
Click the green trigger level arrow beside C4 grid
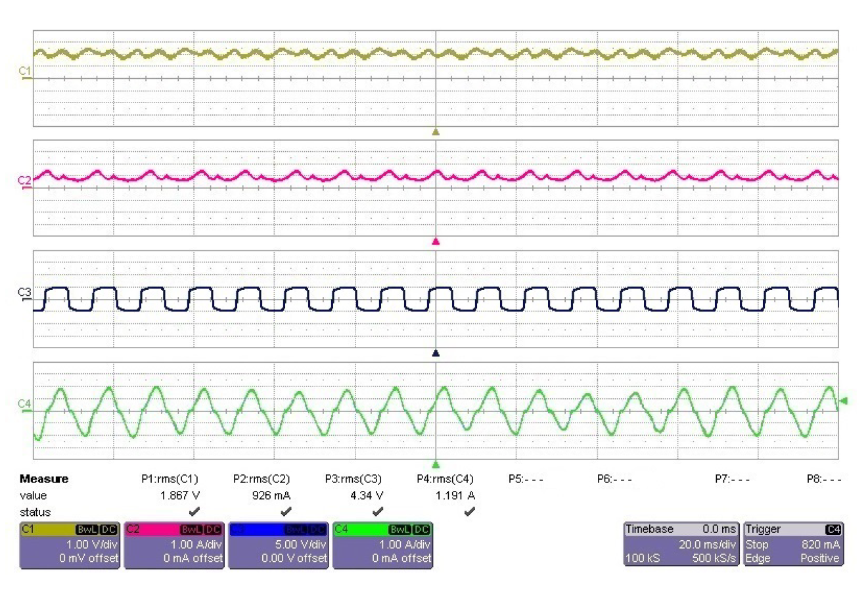pyautogui.click(x=844, y=401)
